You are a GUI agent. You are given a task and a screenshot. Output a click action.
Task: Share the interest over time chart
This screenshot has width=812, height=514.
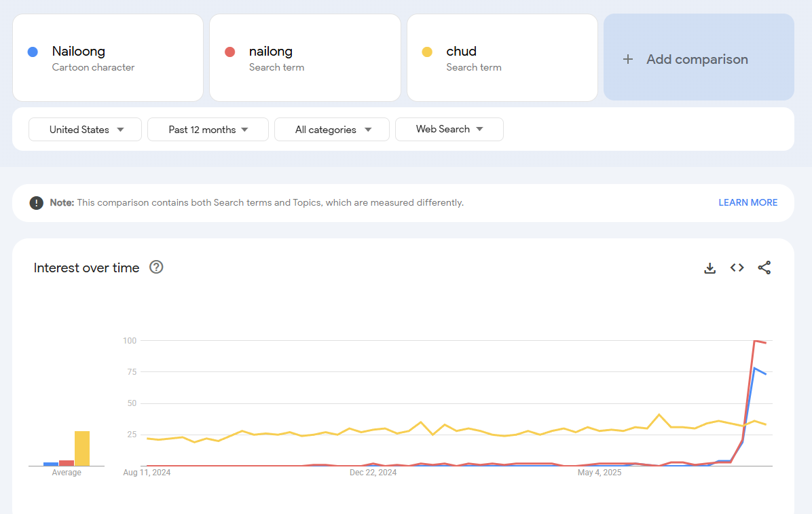764,268
